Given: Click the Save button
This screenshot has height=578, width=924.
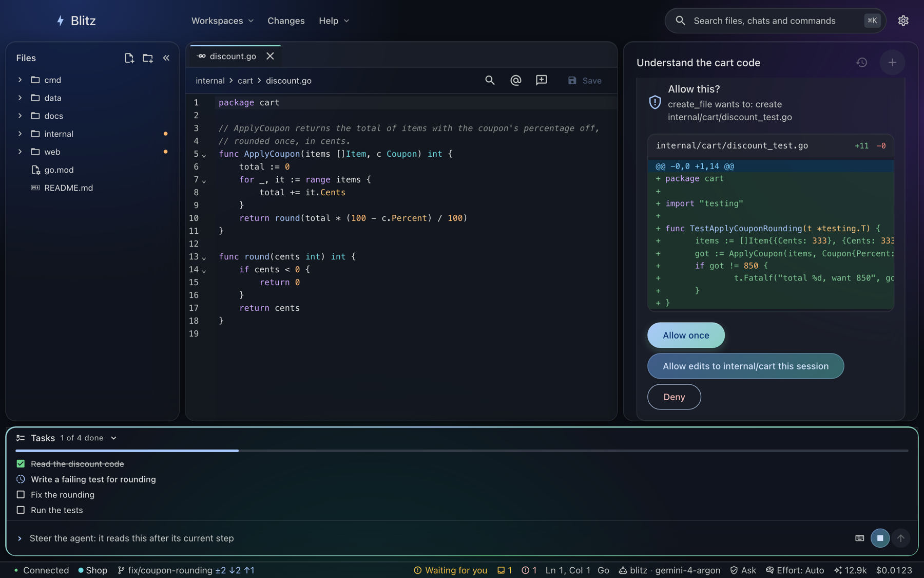Looking at the screenshot, I should 585,81.
